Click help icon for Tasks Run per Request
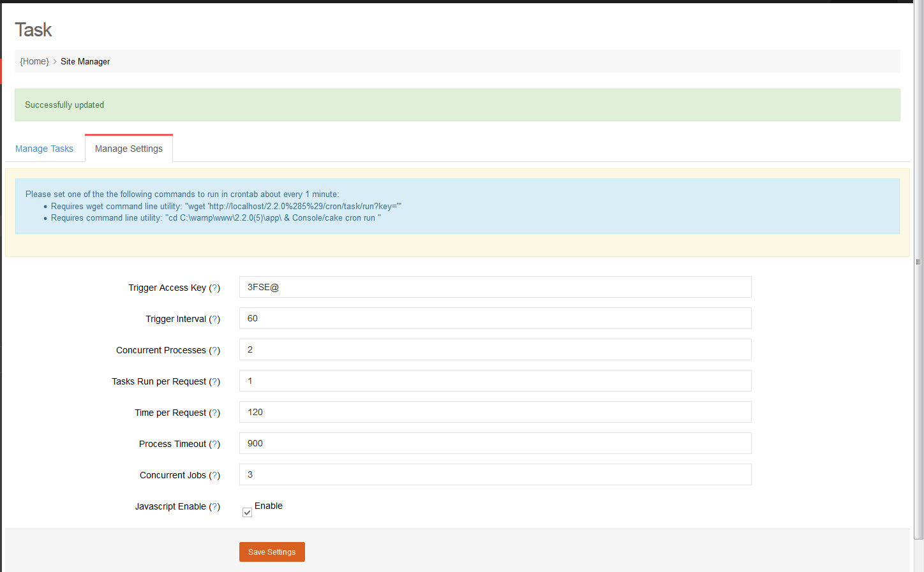This screenshot has width=924, height=572. (214, 382)
